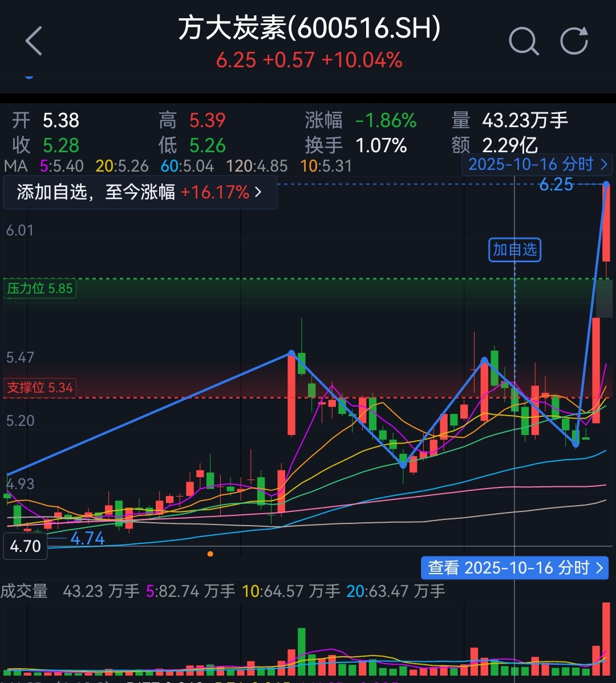616x683 pixels.
Task: Click the 加自选 button on chart
Action: point(514,250)
